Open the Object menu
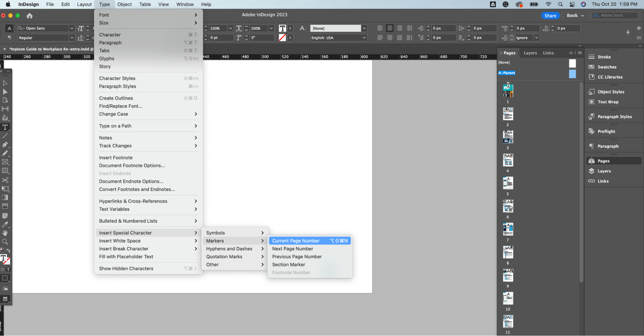The height and width of the screenshot is (336, 644). [x=124, y=4]
